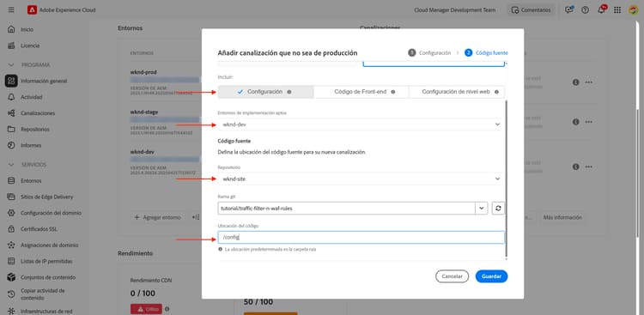Collapse the SERVICIOS section

click(x=11, y=165)
